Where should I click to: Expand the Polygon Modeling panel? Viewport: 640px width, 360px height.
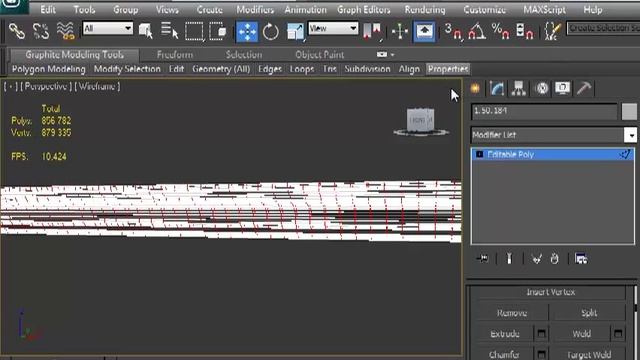[x=49, y=69]
